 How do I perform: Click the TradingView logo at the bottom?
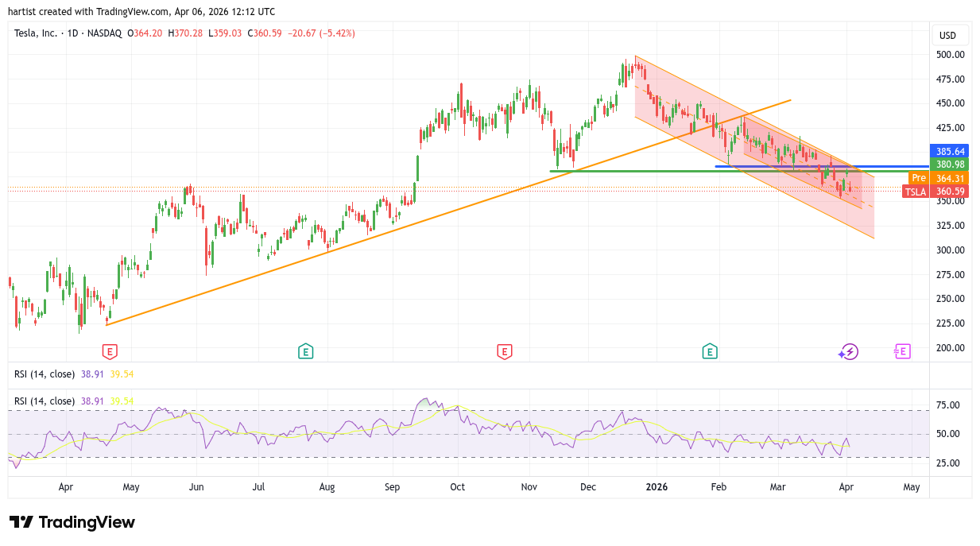[x=72, y=522]
